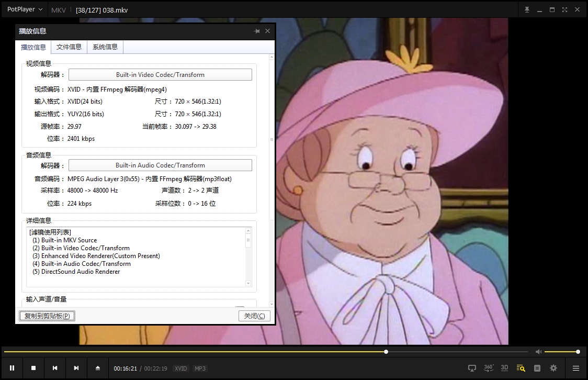Switch PotPlayer to fullscreen mode

point(565,10)
